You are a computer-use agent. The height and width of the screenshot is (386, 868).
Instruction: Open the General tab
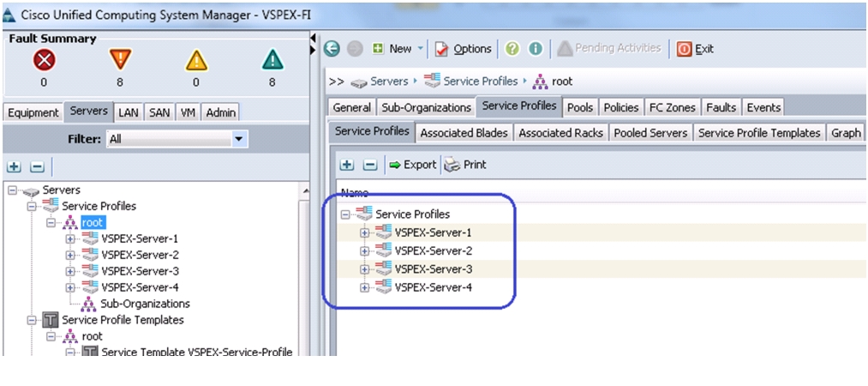(x=351, y=107)
